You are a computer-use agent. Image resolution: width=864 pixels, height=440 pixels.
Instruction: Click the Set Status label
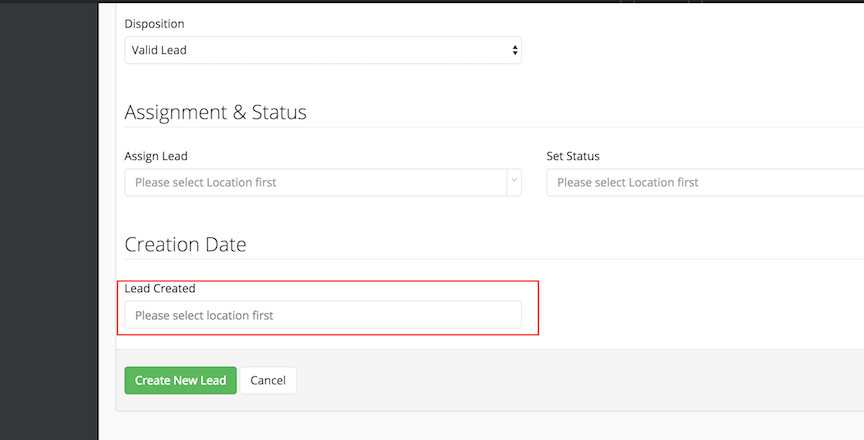point(573,156)
